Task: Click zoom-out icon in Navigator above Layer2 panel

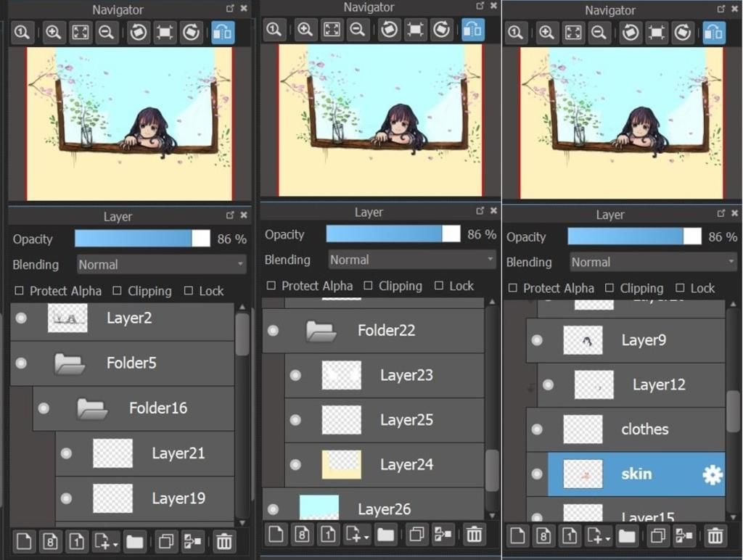Action: [x=107, y=32]
